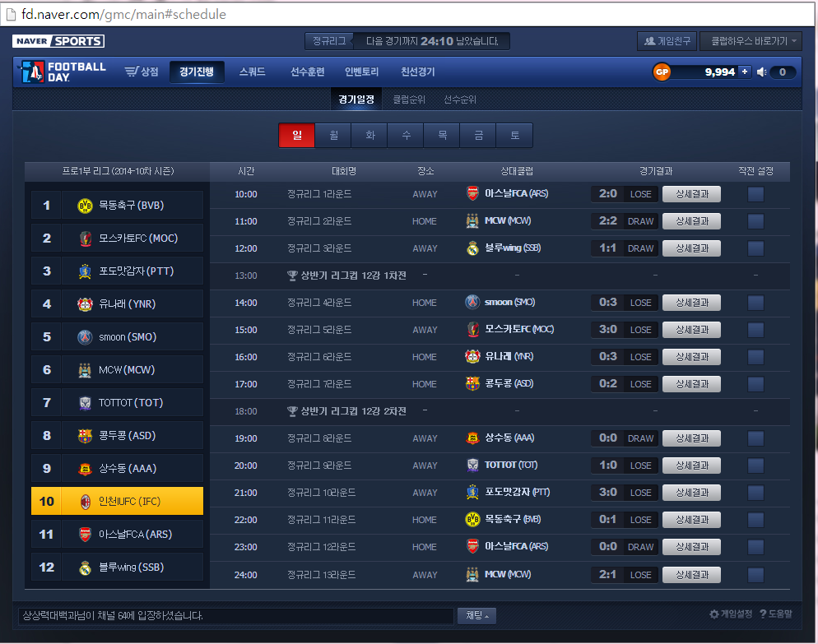818x644 pixels.
Task: Click trophy icon of 리그컵 12강 2차전
Action: [x=292, y=411]
